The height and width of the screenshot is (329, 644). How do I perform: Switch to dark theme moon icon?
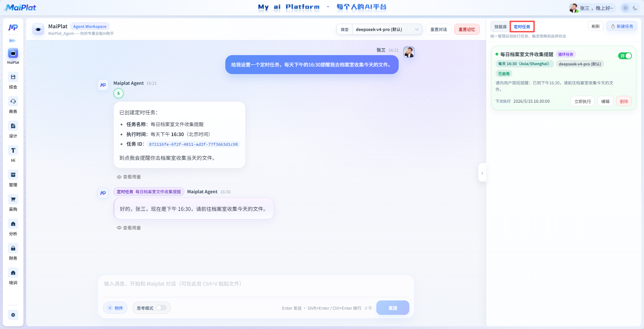635,8
